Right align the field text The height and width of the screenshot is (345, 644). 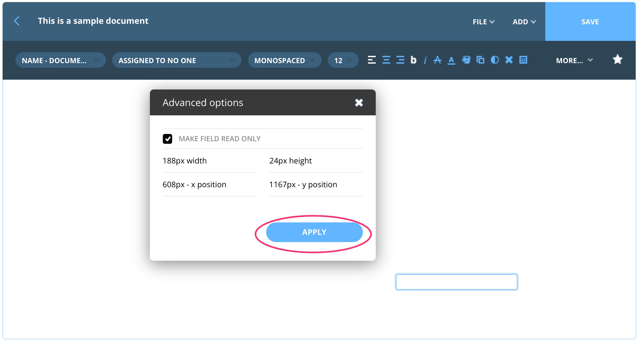[x=400, y=60]
